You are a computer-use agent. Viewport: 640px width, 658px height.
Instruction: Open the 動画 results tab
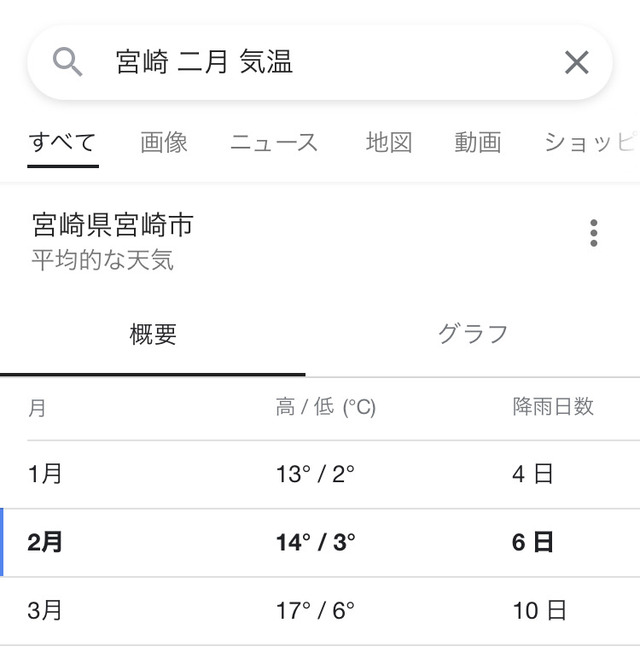click(477, 142)
